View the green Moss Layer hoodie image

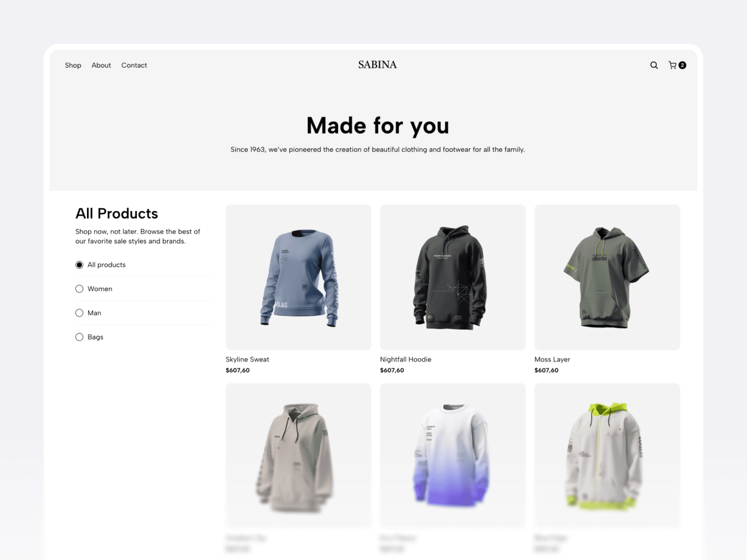click(x=607, y=277)
